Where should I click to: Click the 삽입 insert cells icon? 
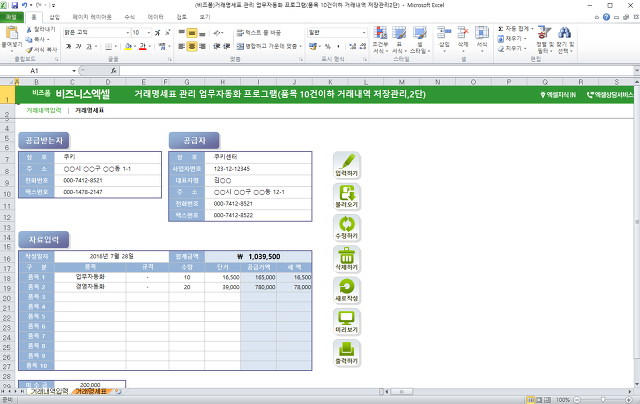(x=444, y=33)
